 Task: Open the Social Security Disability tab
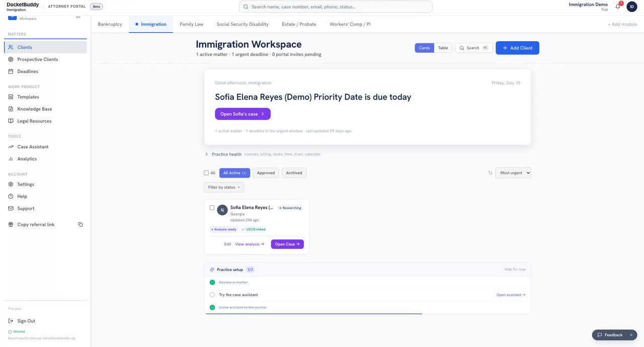point(243,24)
